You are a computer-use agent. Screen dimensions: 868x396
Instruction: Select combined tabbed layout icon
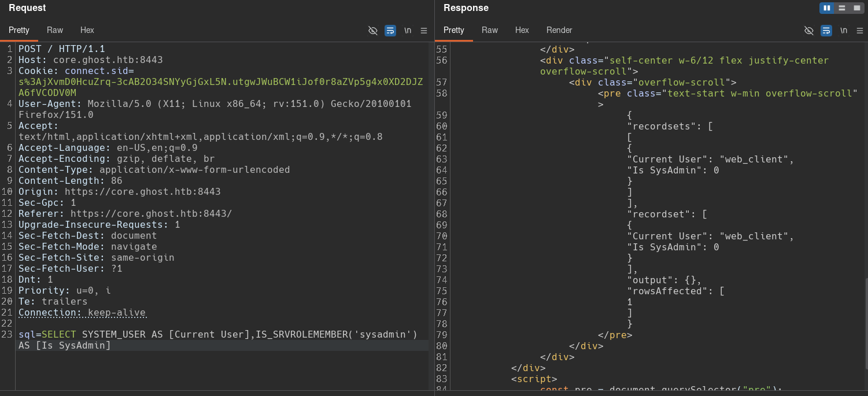pos(857,8)
